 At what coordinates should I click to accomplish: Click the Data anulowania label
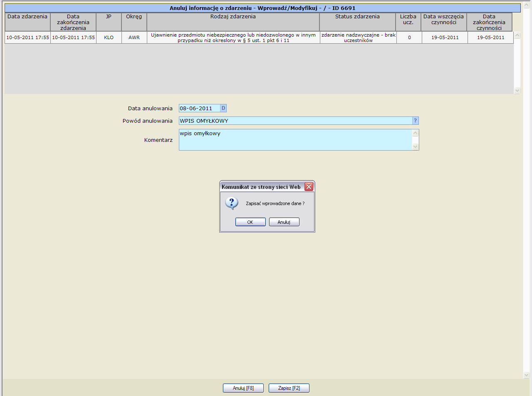(x=150, y=108)
